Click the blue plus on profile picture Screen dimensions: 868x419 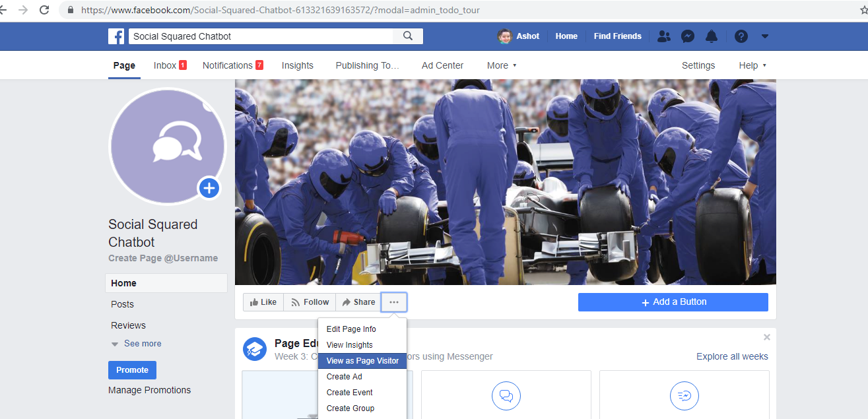[209, 188]
